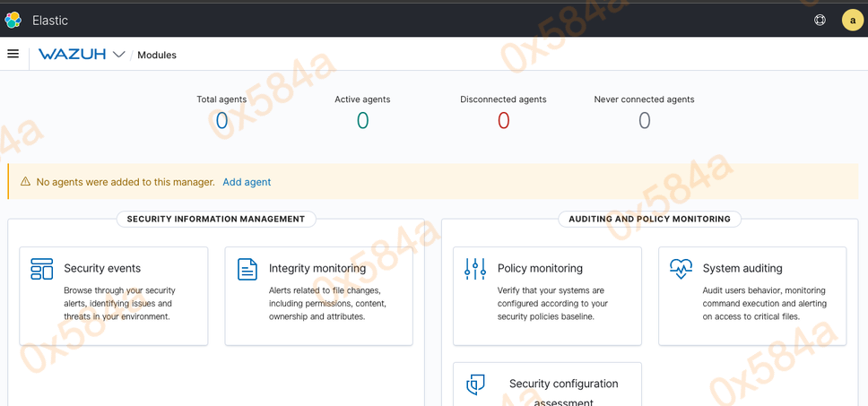Image resolution: width=868 pixels, height=406 pixels.
Task: Click the Security events dashboard icon
Action: [41, 269]
